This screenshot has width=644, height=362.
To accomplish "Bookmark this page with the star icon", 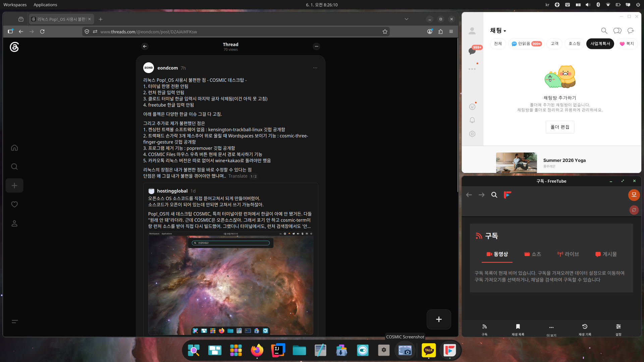I will [x=385, y=32].
